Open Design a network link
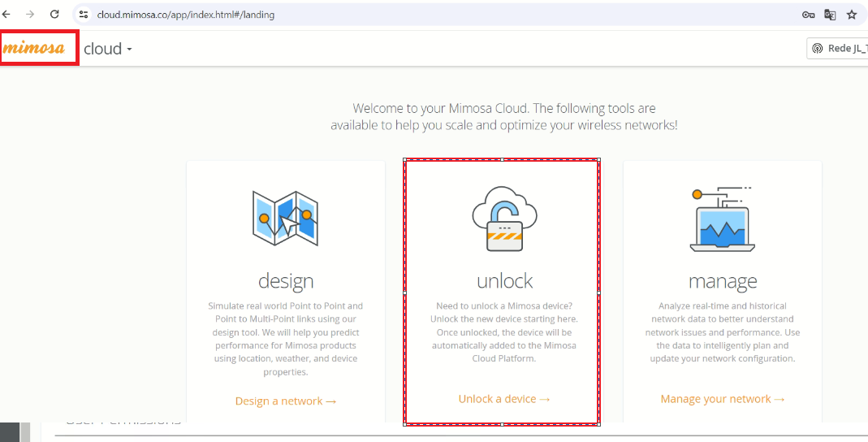 [286, 401]
